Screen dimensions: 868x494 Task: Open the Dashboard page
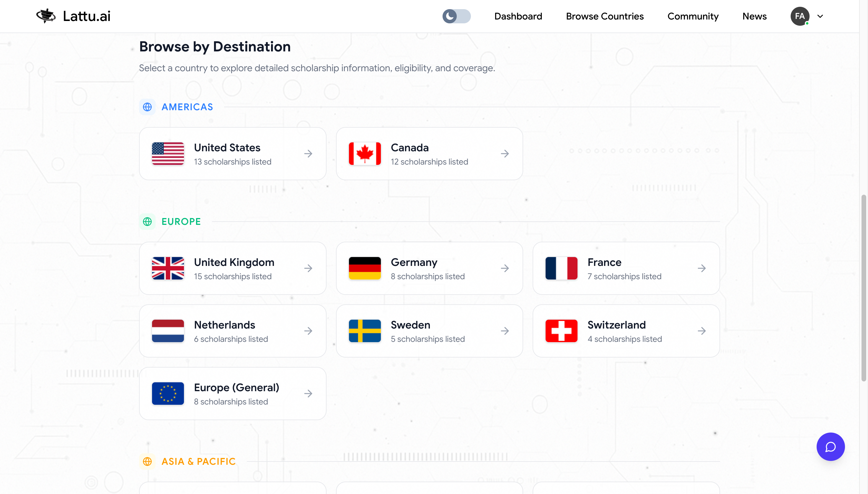tap(518, 16)
